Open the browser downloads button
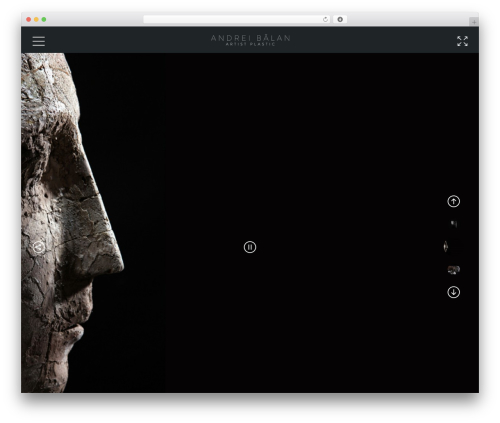The image size is (500, 423). coord(340,19)
